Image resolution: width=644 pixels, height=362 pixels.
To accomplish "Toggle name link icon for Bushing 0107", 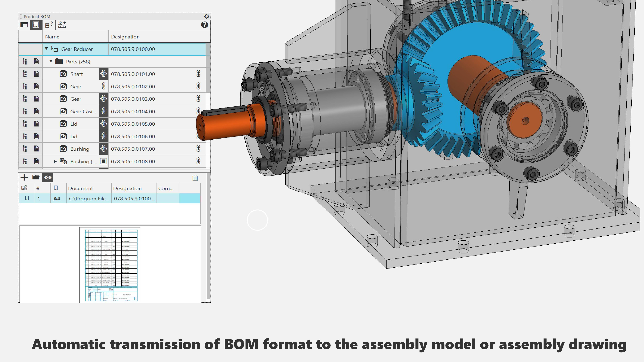I will tap(104, 149).
